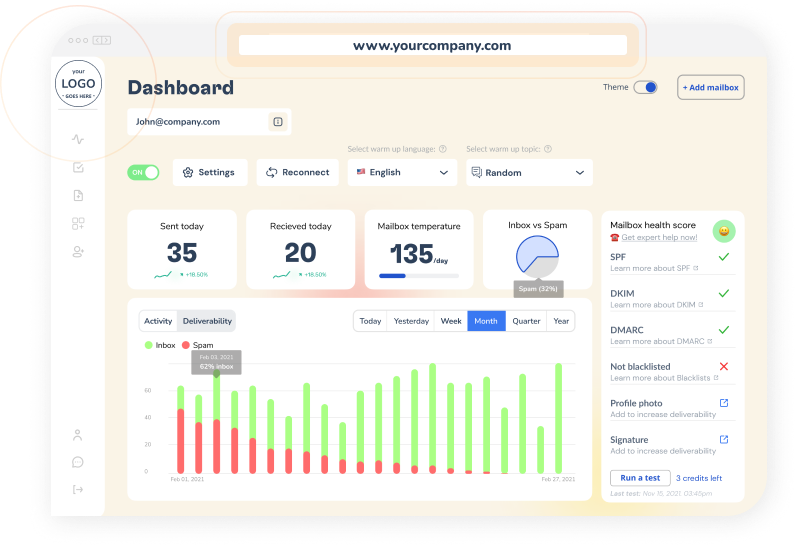Click the '62% inbox' chart tooltip
797x546 pixels.
click(217, 362)
